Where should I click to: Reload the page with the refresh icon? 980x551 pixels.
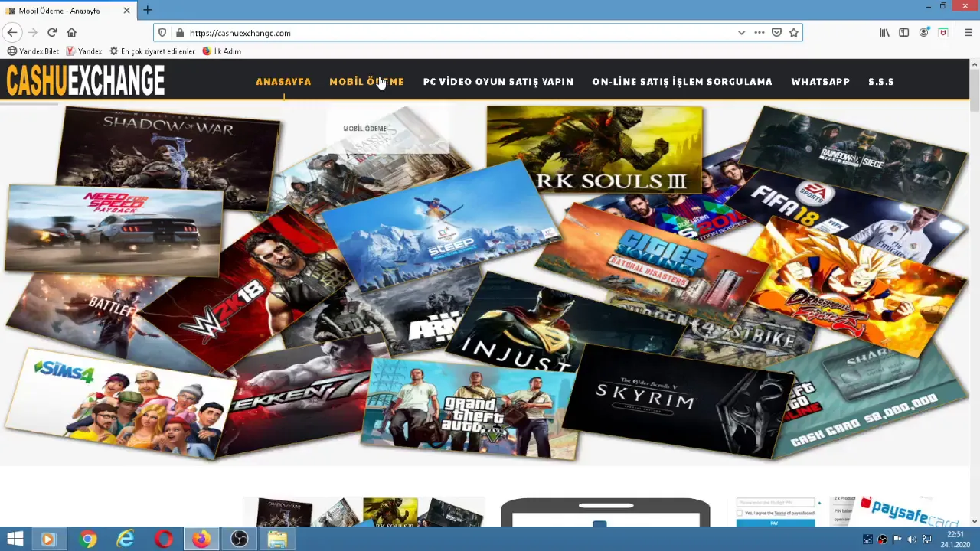(52, 33)
